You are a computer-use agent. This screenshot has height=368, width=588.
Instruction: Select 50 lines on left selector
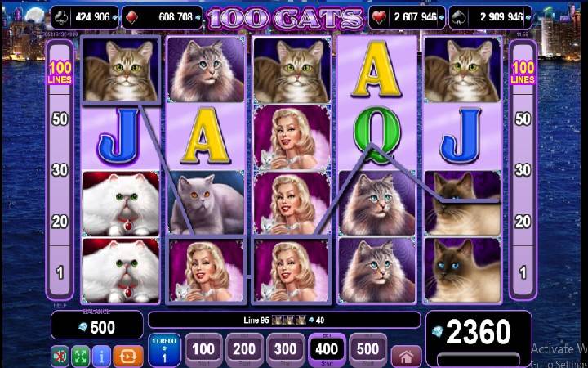(x=60, y=119)
